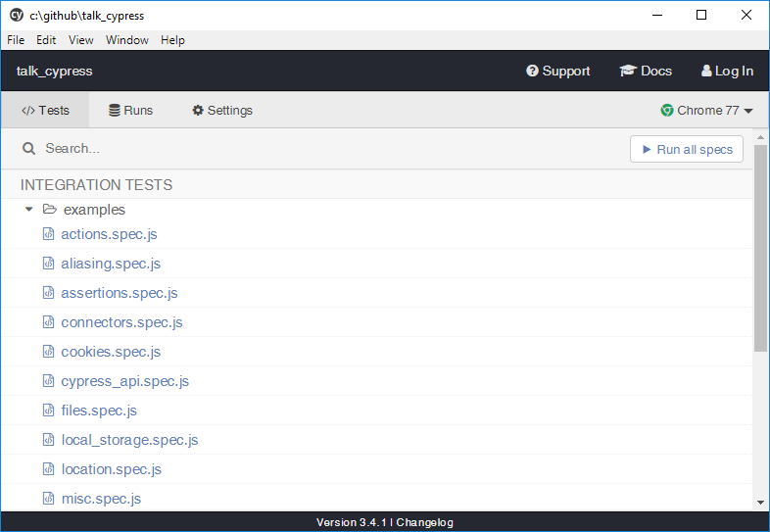770x532 pixels.
Task: Open the Help menu
Action: click(x=172, y=40)
